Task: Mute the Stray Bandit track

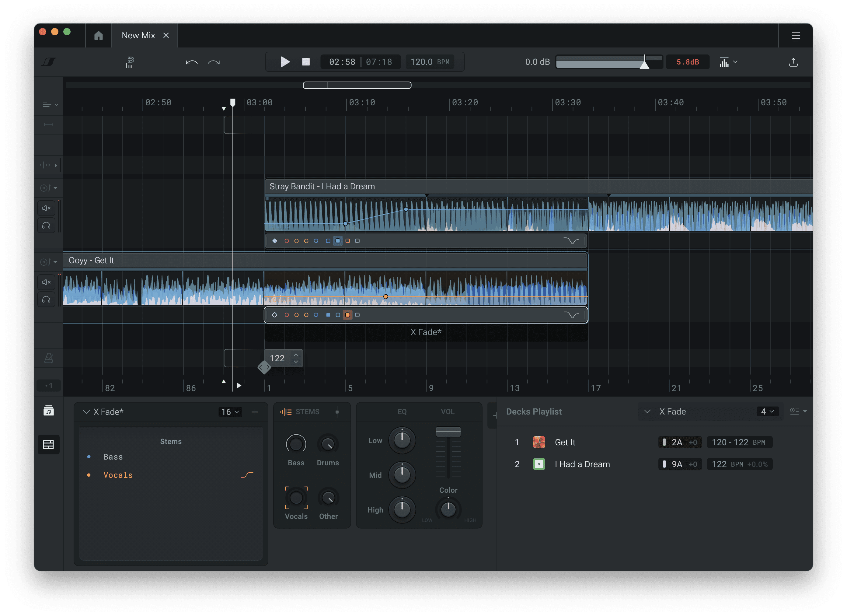Action: click(46, 208)
